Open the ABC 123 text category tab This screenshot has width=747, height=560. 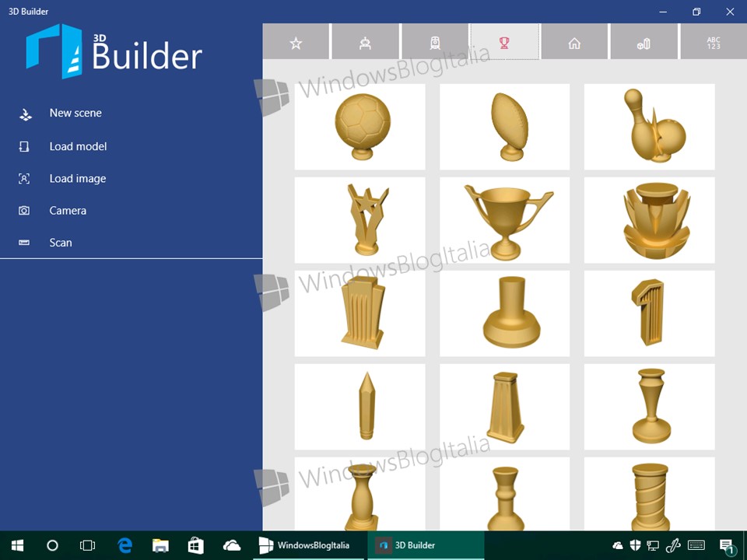tap(714, 42)
